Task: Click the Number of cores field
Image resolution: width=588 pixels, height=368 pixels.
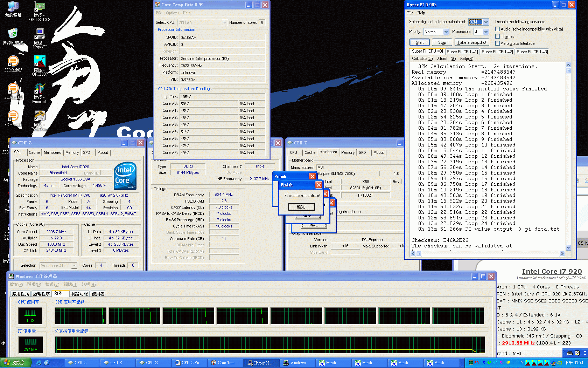Action: tap(262, 22)
